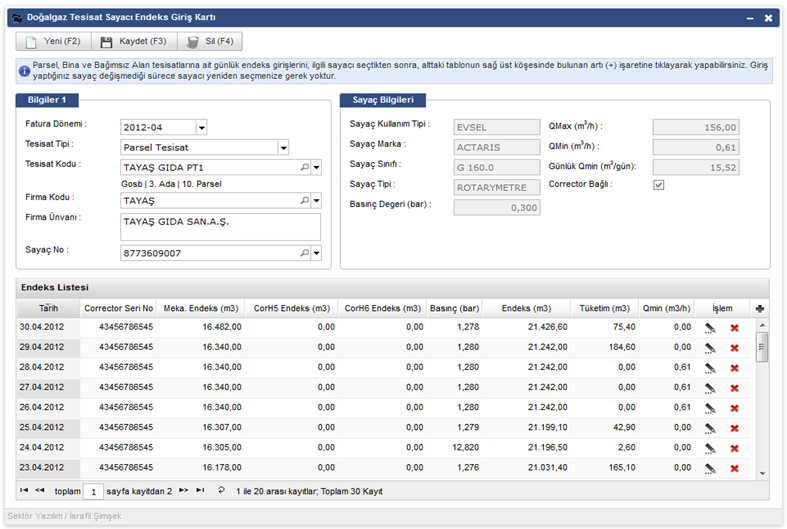This screenshot has height=529, width=787.
Task: Click the Sayaç Marka field ACTARIS
Action: click(x=497, y=148)
